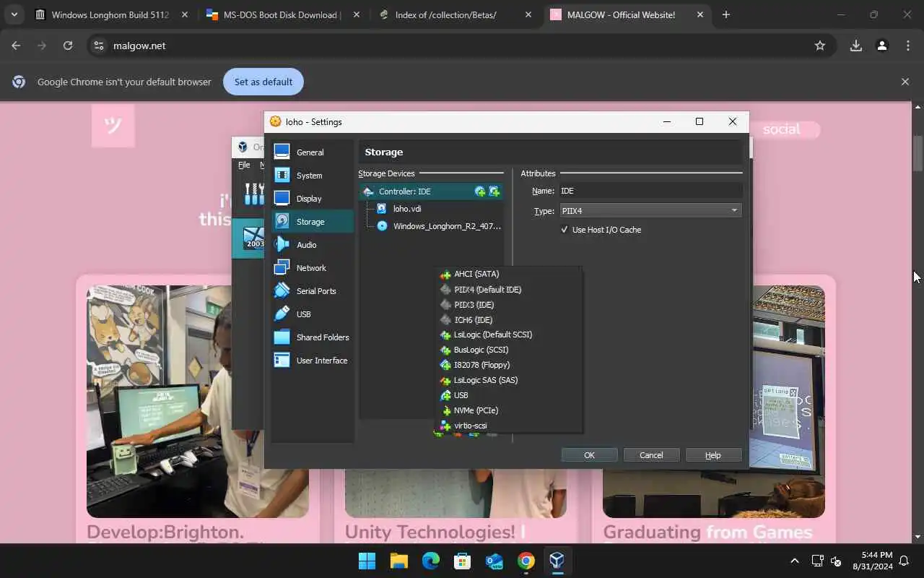
Task: Open the Display settings page
Action: point(313,199)
